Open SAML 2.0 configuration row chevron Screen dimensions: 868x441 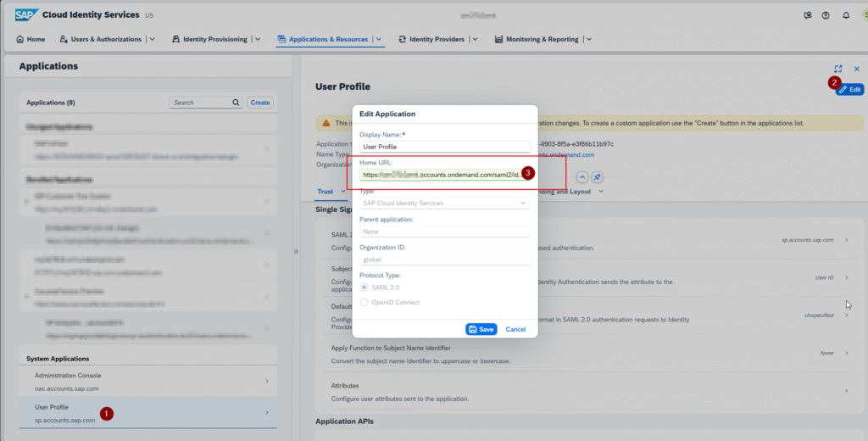(x=847, y=240)
